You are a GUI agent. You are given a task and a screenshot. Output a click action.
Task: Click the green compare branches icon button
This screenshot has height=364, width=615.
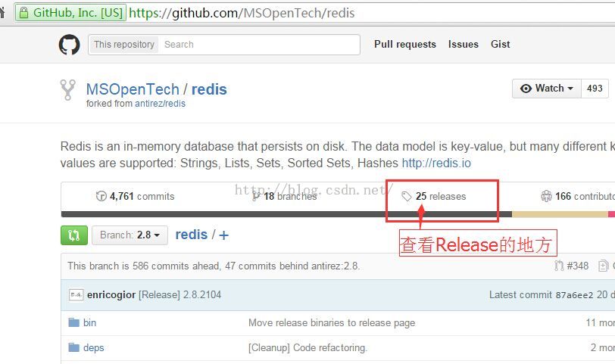pos(74,235)
